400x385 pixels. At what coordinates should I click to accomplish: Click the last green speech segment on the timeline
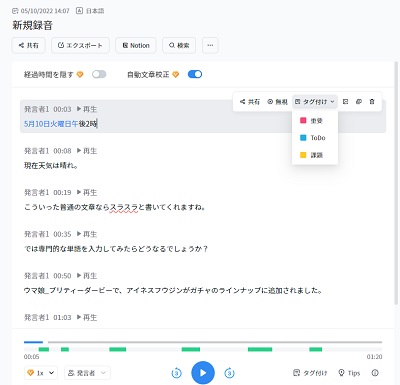coord(316,349)
